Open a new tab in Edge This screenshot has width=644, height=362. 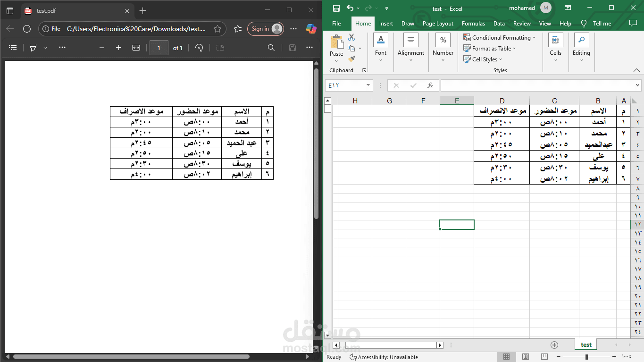point(142,10)
